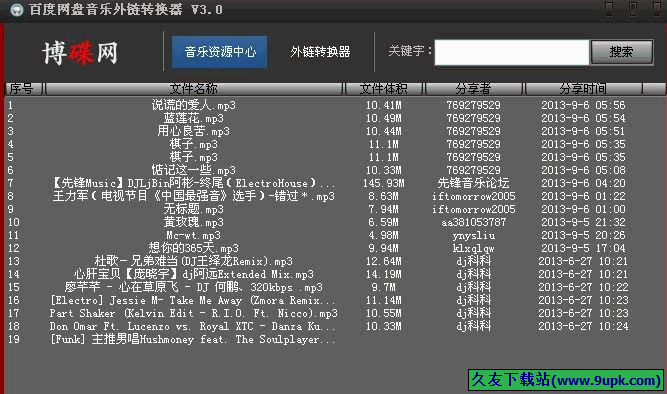This screenshot has width=667, height=394.
Task: Select the file 惦记这一些.mp3
Action: pyautogui.click(x=194, y=170)
